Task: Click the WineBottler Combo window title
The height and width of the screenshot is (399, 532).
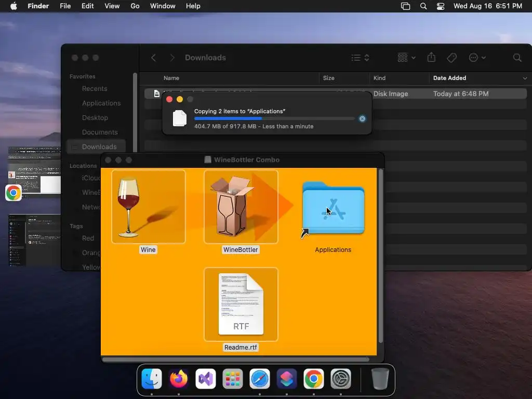Action: click(x=247, y=160)
